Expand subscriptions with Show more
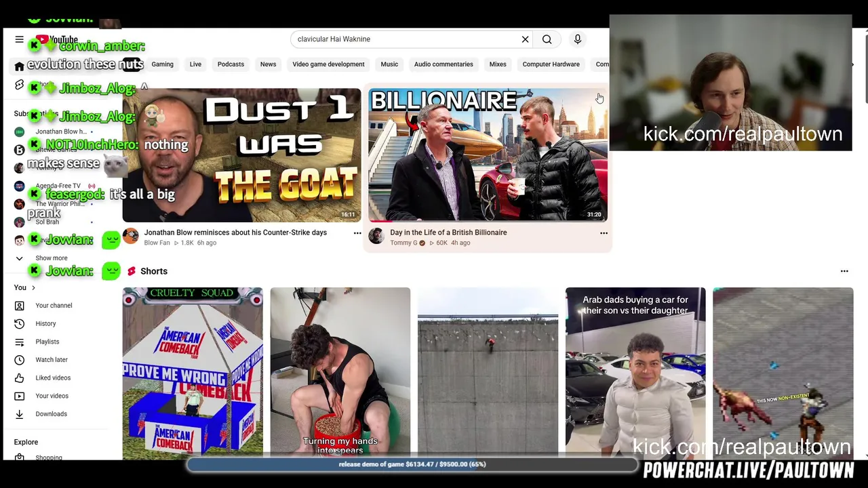 pos(52,258)
